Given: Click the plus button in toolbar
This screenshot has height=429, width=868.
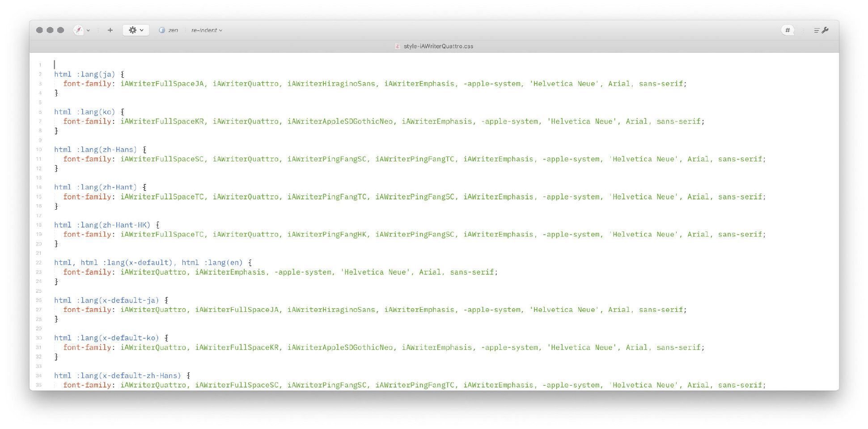Looking at the screenshot, I should point(110,30).
